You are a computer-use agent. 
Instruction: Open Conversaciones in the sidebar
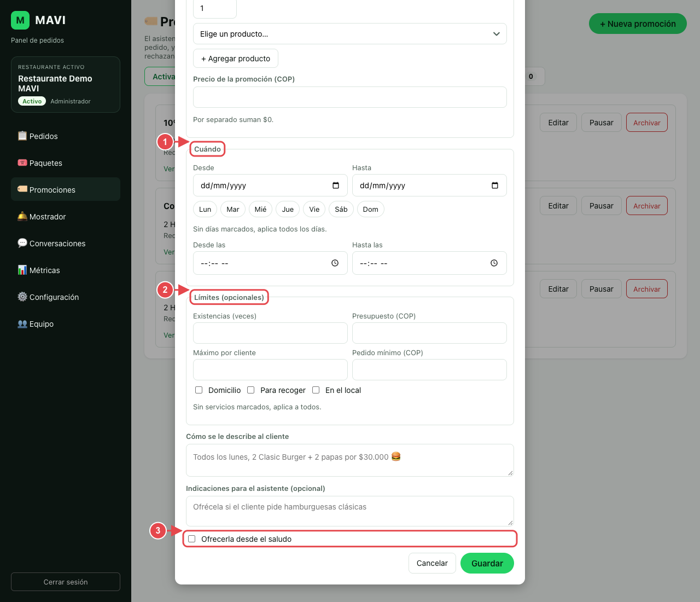pos(66,243)
